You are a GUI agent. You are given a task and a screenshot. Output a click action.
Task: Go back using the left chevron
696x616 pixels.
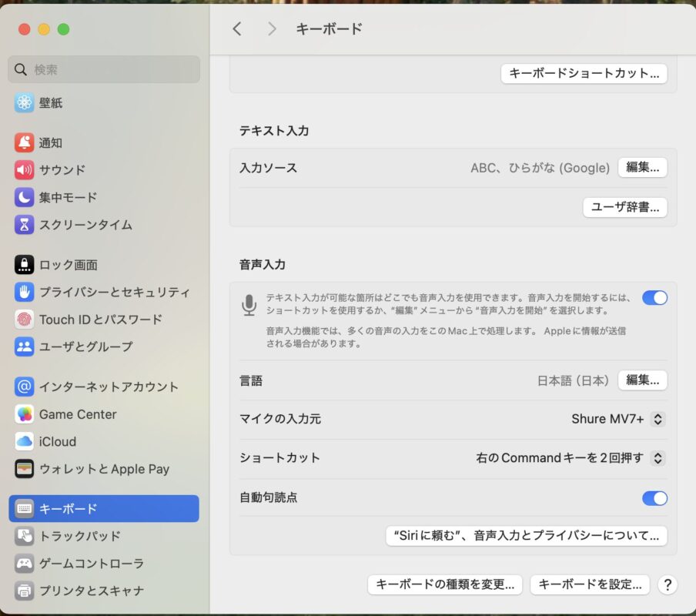(x=237, y=29)
